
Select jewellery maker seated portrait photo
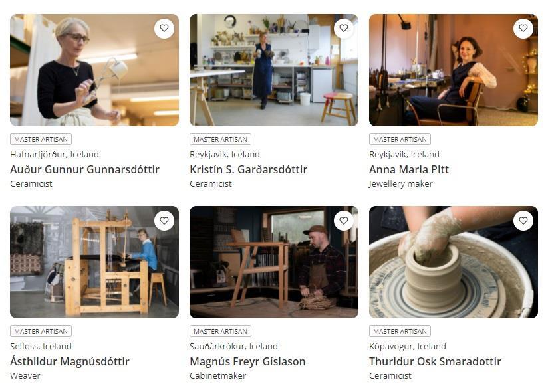coord(454,70)
